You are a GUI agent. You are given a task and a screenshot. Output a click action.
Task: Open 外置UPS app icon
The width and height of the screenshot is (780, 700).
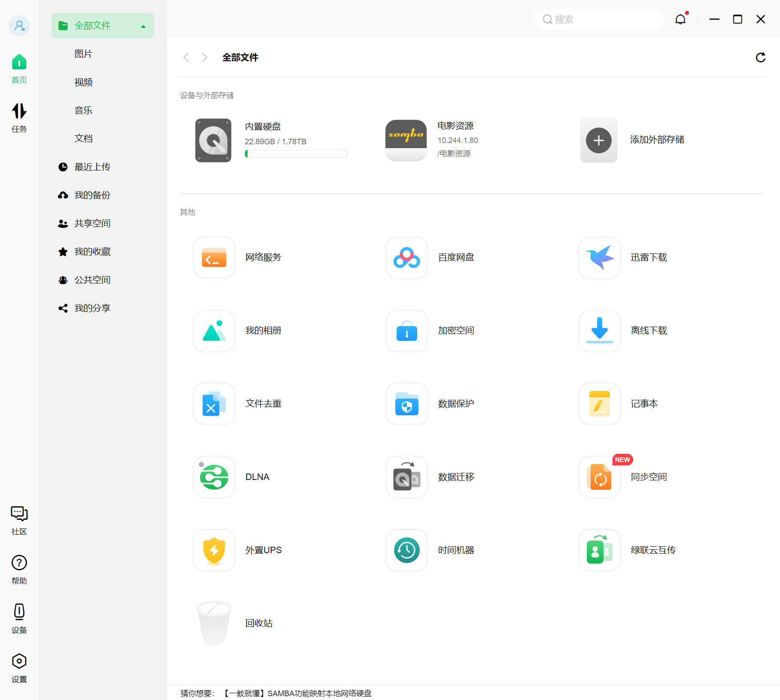point(214,550)
